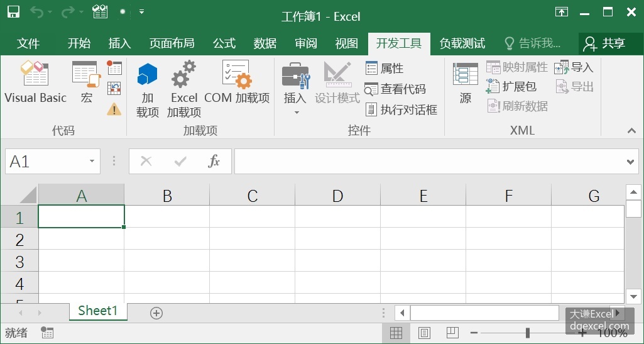Open Excel 加载项 dialog
Image resolution: width=644 pixels, height=344 pixels.
point(184,89)
